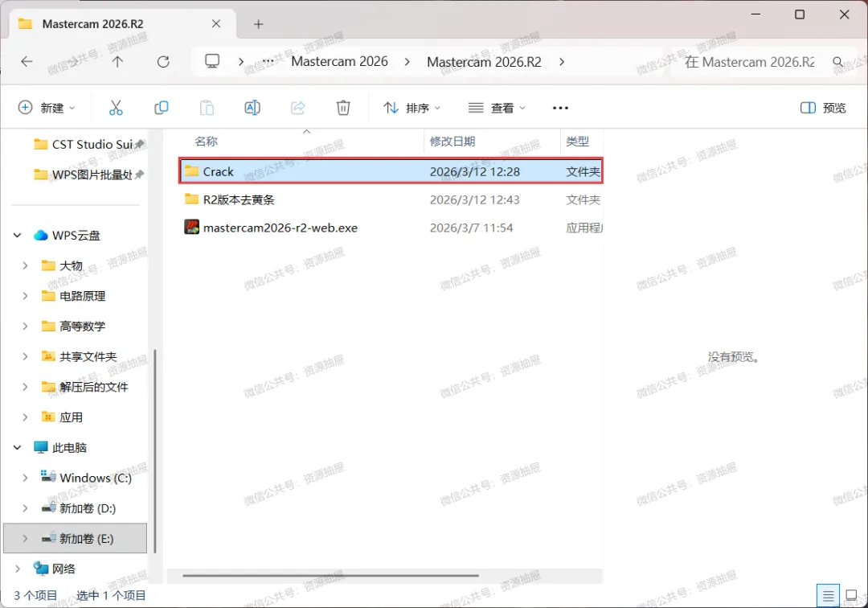Click the Paste clipboard icon

click(x=207, y=108)
